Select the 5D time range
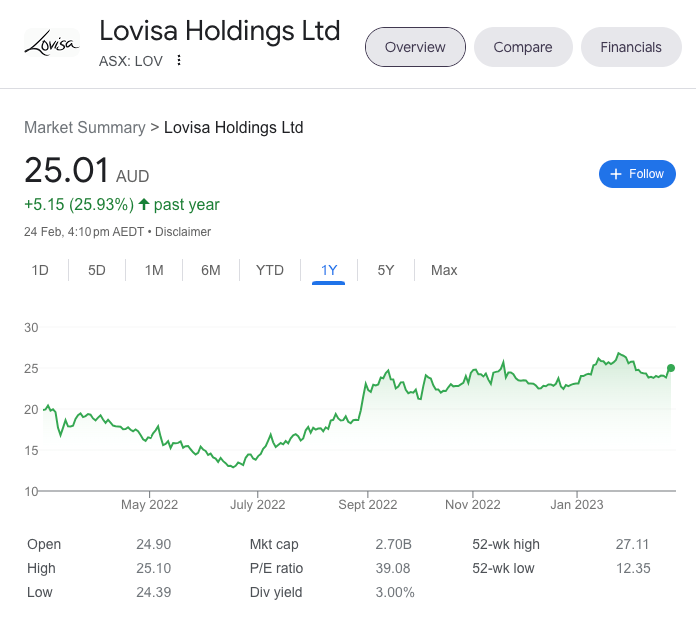 click(97, 270)
